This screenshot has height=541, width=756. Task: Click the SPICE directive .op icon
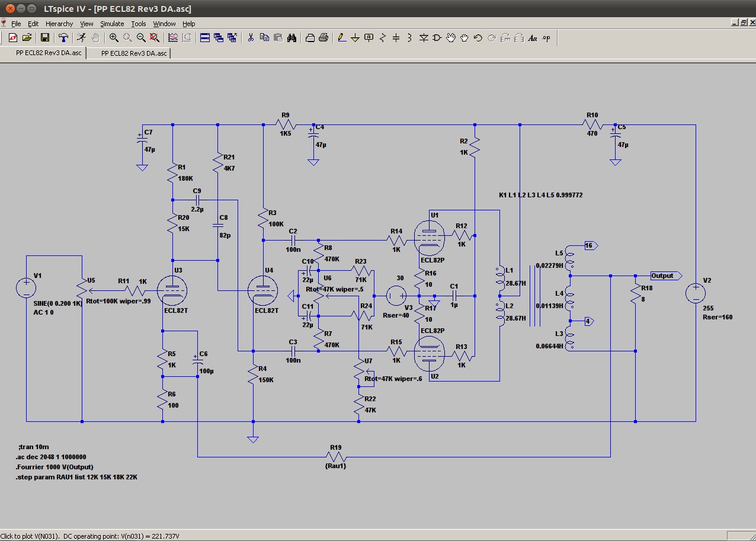point(546,38)
